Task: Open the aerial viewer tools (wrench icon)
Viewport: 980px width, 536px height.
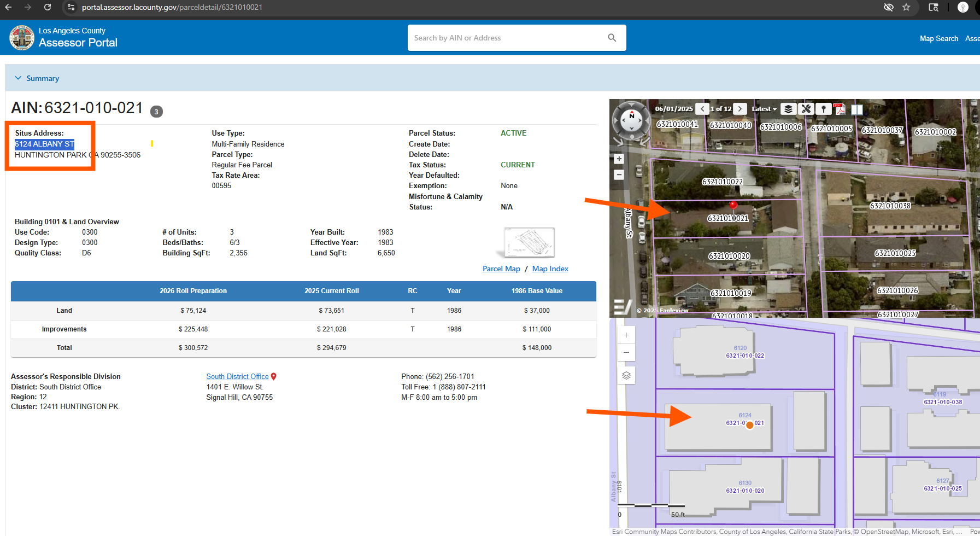Action: 806,109
